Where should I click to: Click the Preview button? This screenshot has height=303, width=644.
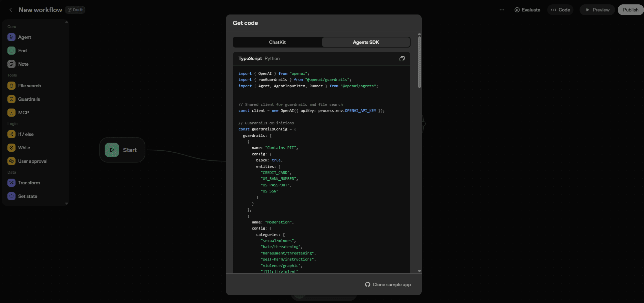pyautogui.click(x=597, y=10)
